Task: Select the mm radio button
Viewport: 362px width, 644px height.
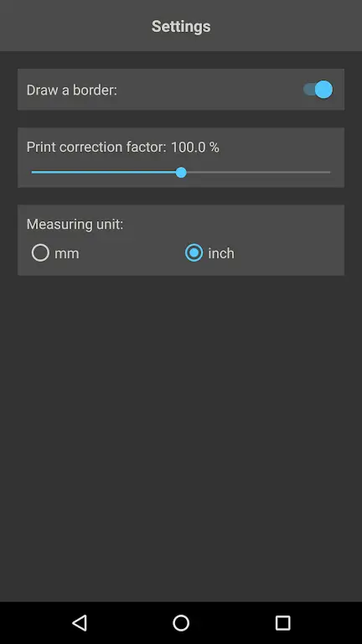Action: [x=40, y=252]
